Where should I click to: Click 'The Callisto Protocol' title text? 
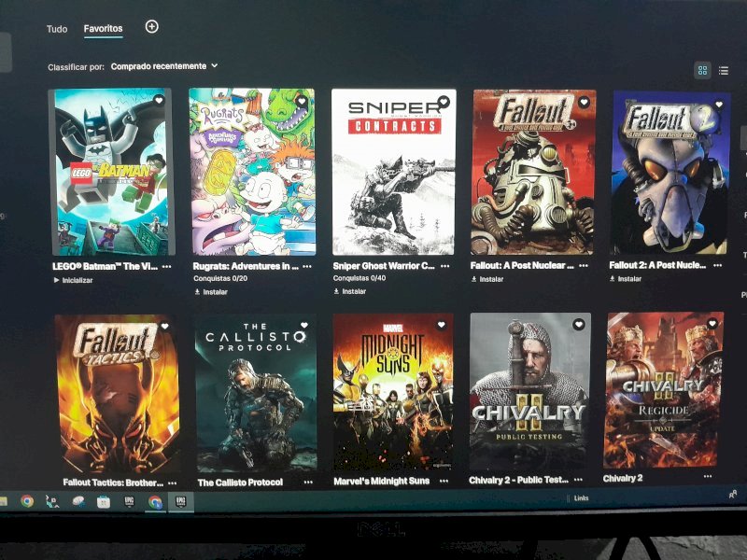(x=240, y=483)
